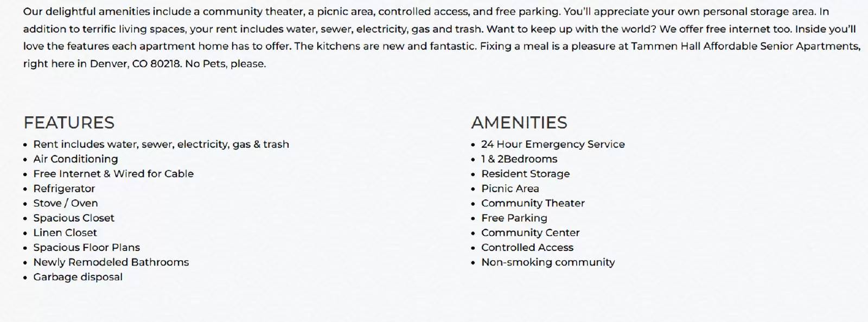Screen dimensions: 868x322
Task: Click 'Non-smoking community' list item
Action: point(548,262)
